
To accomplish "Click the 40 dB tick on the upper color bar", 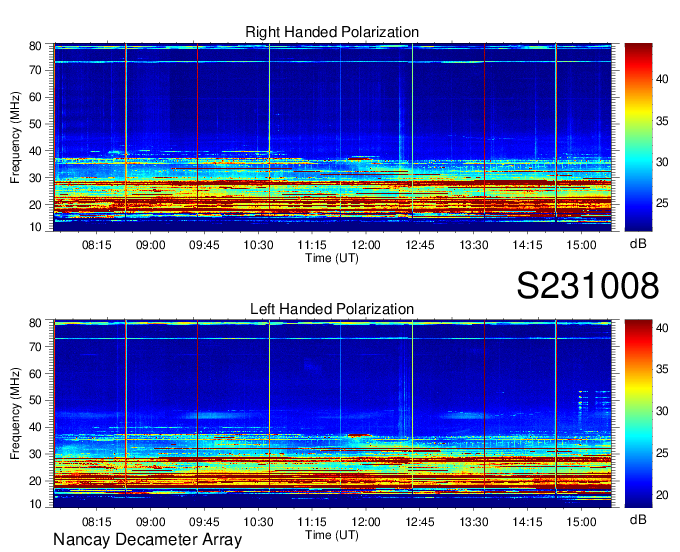I will click(662, 79).
